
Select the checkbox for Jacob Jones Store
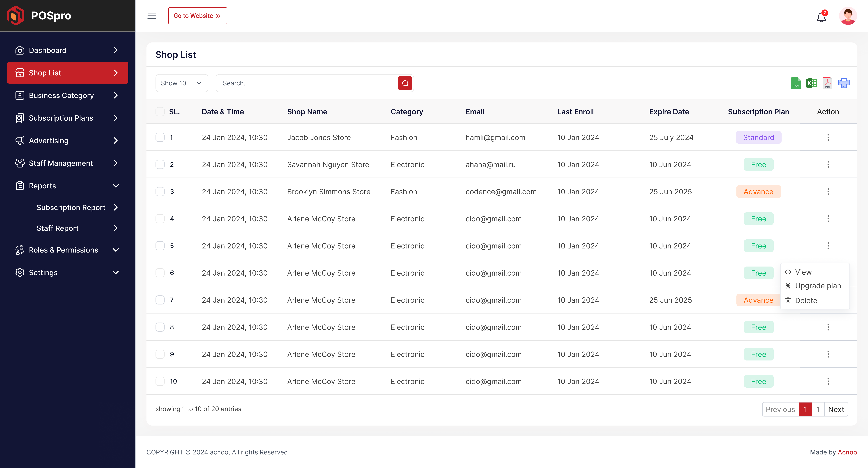160,137
